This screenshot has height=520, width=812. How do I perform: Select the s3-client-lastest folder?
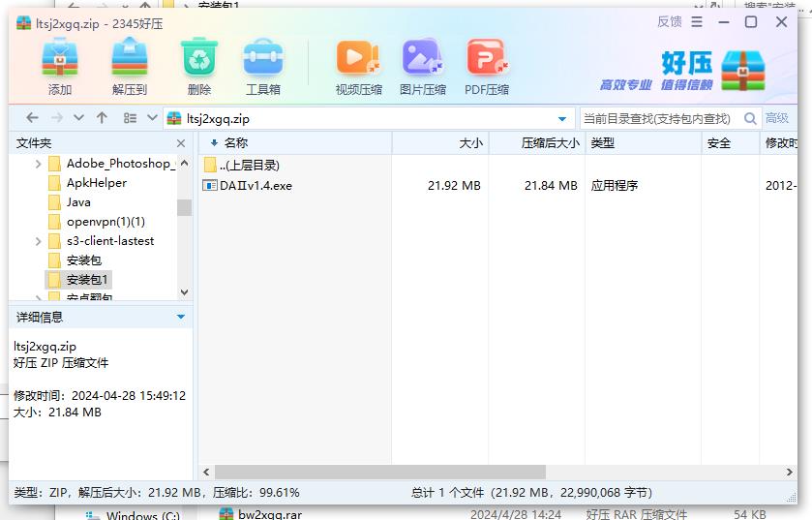point(101,241)
